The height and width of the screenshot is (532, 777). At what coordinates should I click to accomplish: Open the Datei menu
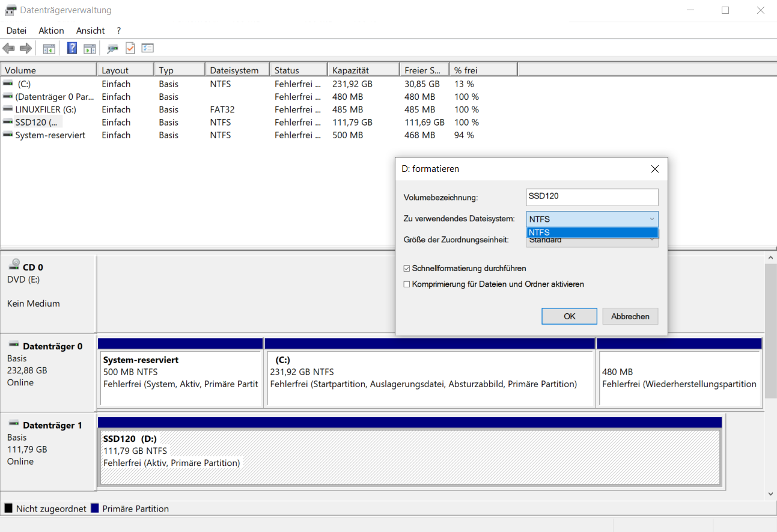16,31
